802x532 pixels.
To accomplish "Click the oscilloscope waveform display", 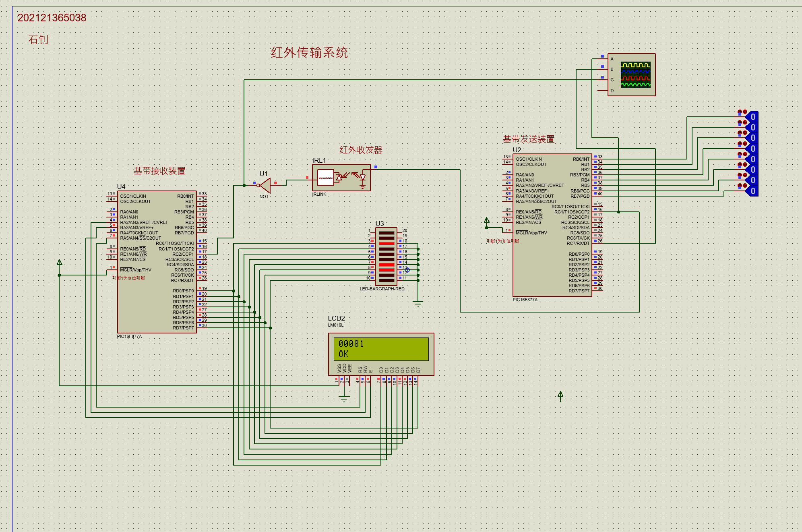I will tap(635, 75).
